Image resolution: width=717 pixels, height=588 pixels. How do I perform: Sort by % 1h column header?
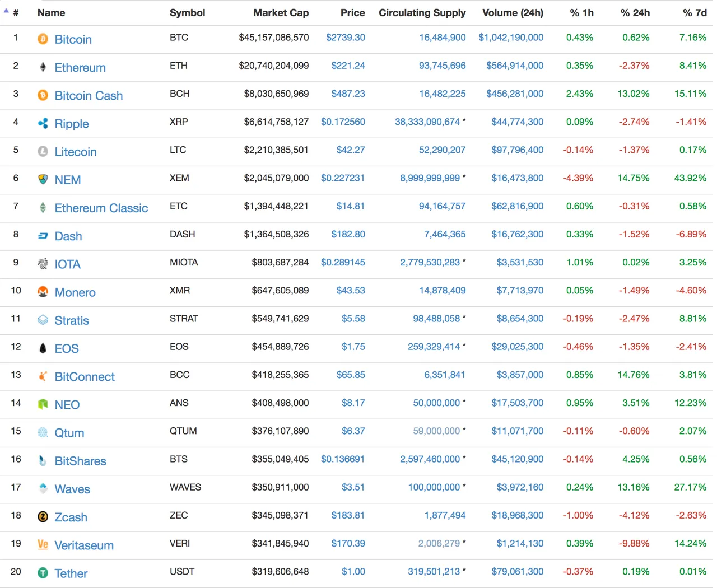click(x=581, y=13)
